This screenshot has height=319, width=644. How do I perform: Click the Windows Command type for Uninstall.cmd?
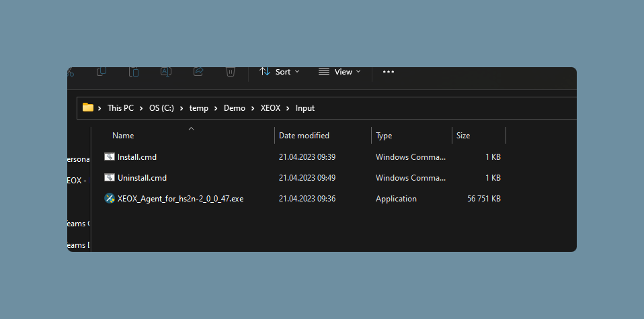pyautogui.click(x=411, y=178)
